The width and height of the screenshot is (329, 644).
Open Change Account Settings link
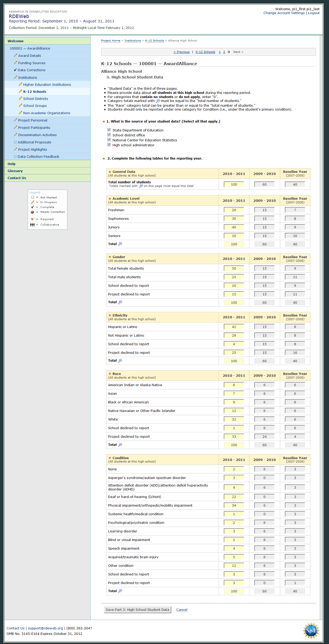(x=284, y=13)
